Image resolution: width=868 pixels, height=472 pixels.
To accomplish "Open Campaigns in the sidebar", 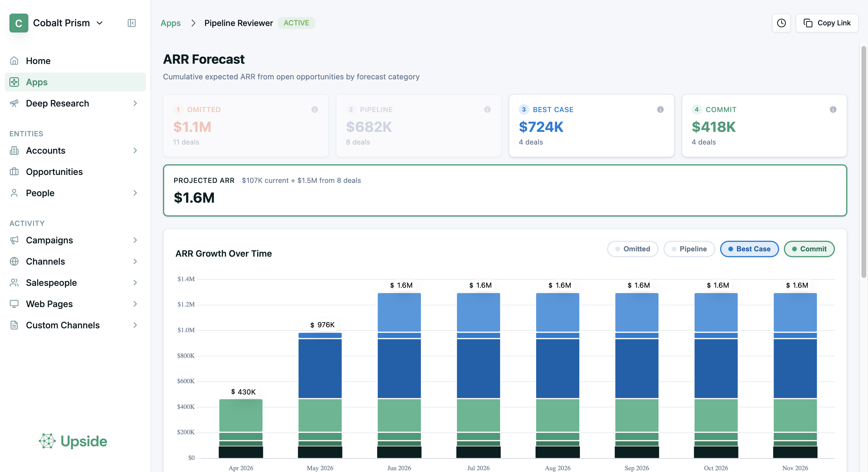I will [x=75, y=240].
